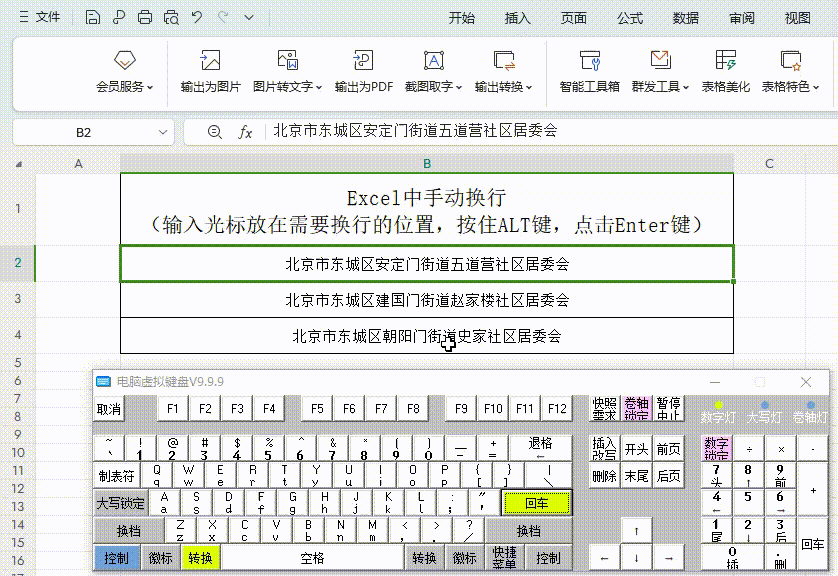Expand the quick access toolbar dropdown arrow
Image resolution: width=838 pixels, height=576 pixels.
click(x=249, y=18)
